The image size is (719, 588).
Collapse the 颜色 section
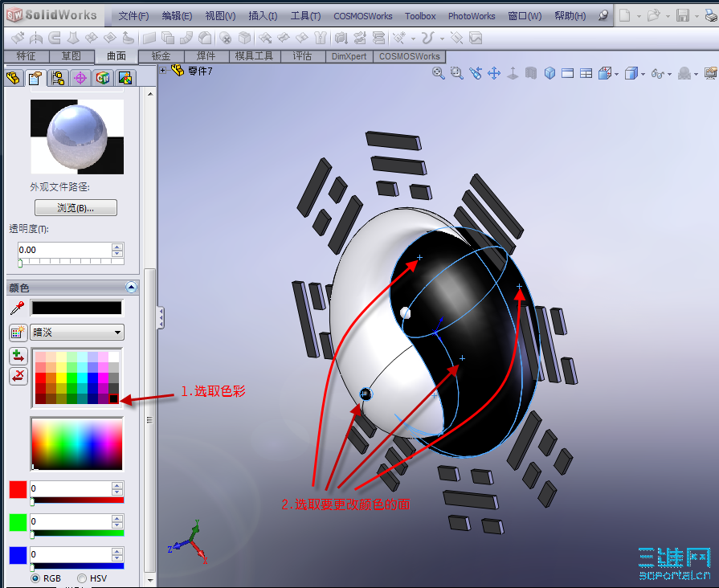(131, 288)
